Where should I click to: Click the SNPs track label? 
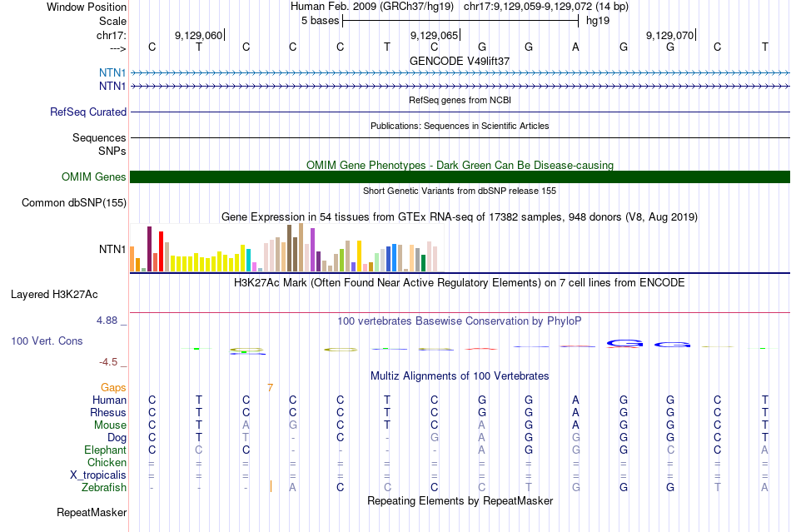(112, 151)
